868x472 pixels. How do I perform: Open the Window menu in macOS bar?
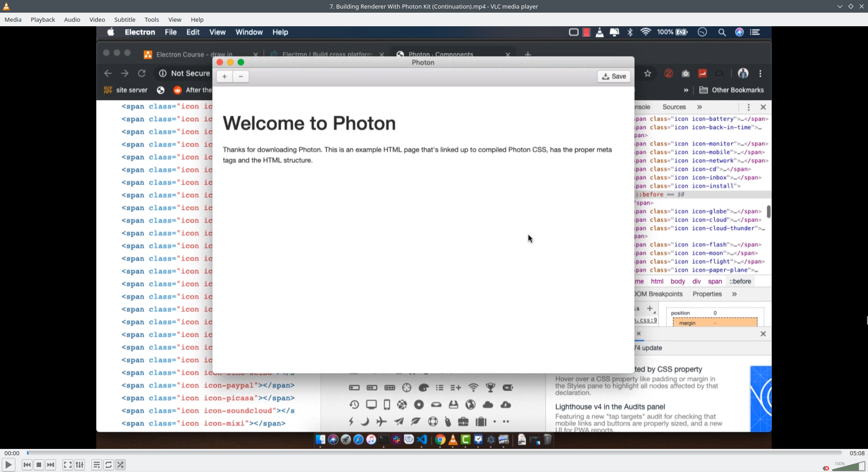pyautogui.click(x=249, y=32)
